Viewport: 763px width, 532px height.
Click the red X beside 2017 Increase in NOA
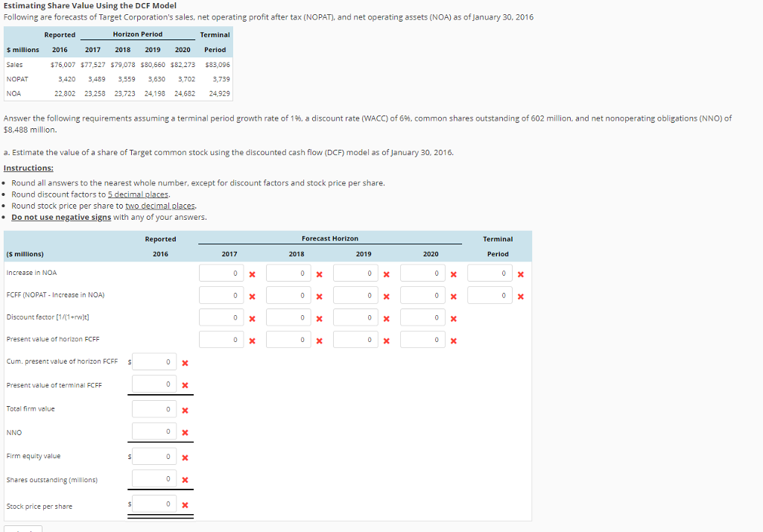[252, 273]
